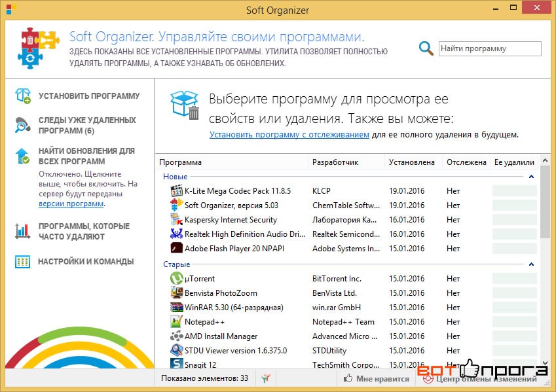The image size is (556, 392).
Task: Select the STDU Viewer icon
Action: tap(177, 351)
